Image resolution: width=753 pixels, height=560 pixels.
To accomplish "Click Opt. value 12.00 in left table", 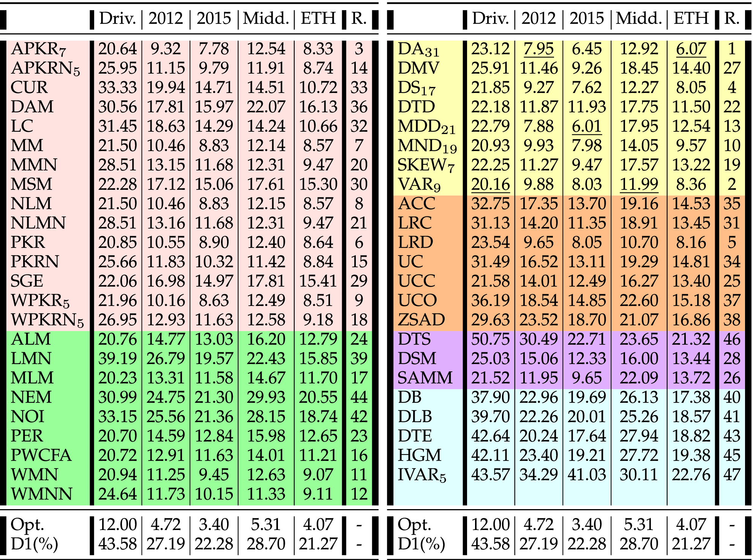I will pyautogui.click(x=117, y=525).
